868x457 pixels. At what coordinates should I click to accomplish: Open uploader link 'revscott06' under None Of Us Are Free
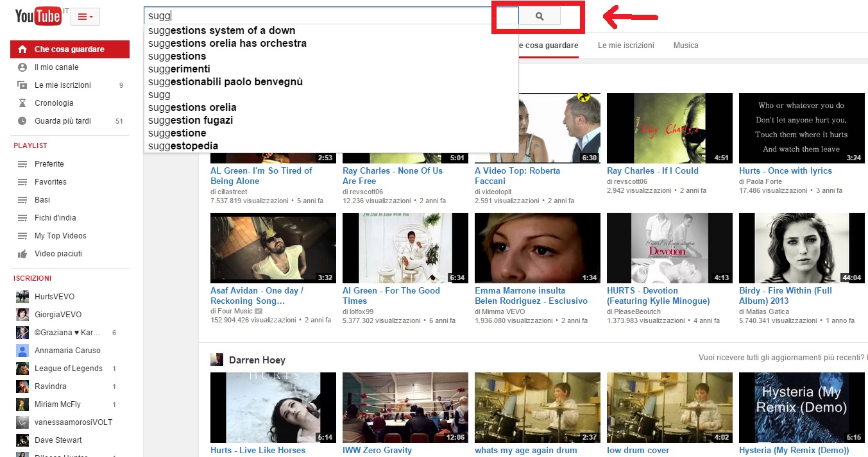[x=366, y=191]
